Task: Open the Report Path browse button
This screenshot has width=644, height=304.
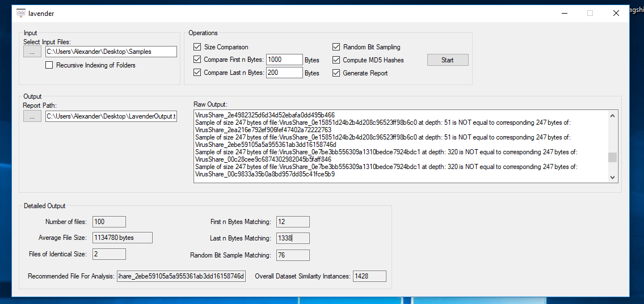Action: pyautogui.click(x=32, y=116)
